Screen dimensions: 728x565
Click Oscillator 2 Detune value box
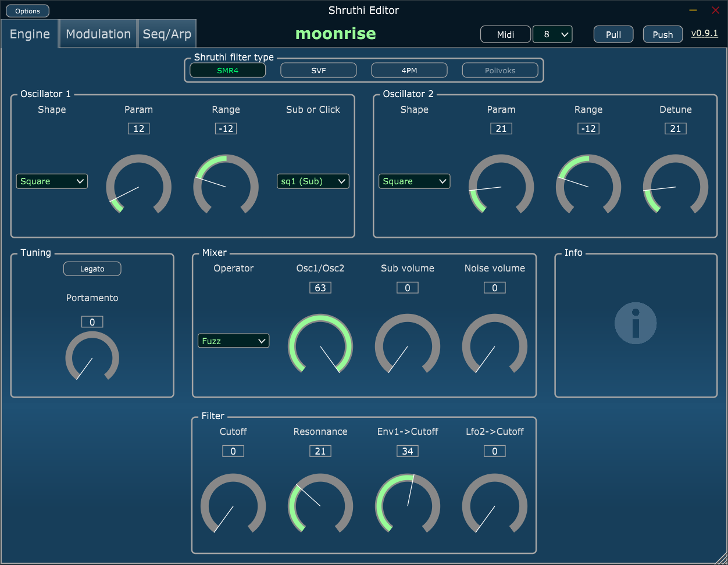(676, 128)
